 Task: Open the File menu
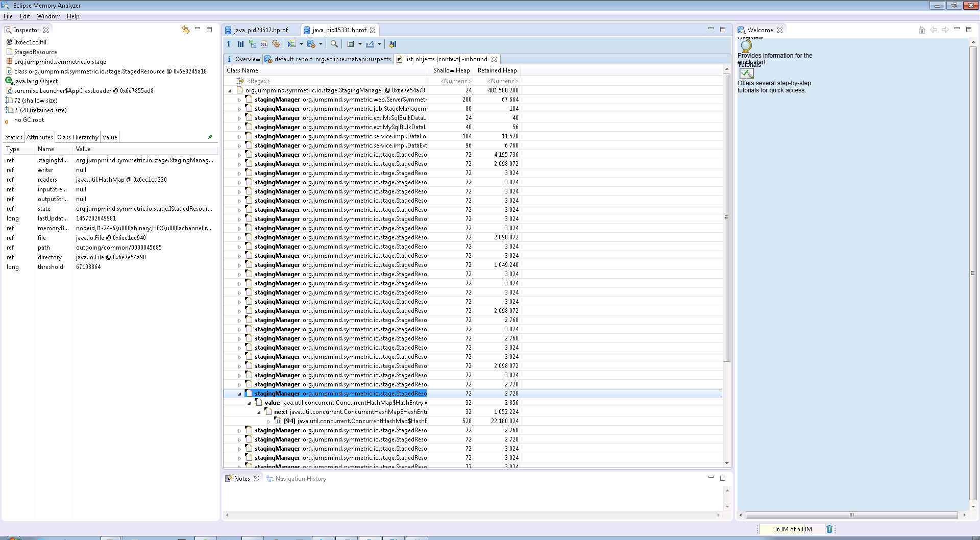point(8,16)
